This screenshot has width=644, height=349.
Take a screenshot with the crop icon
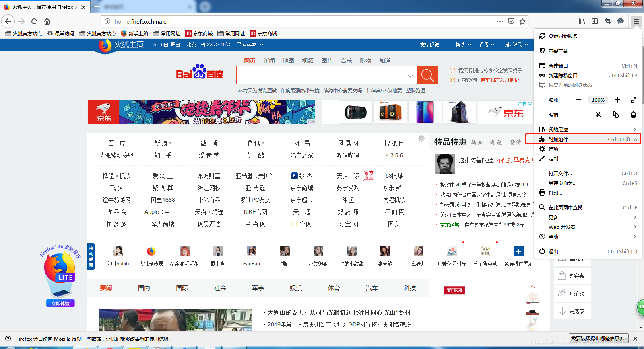[x=608, y=21]
